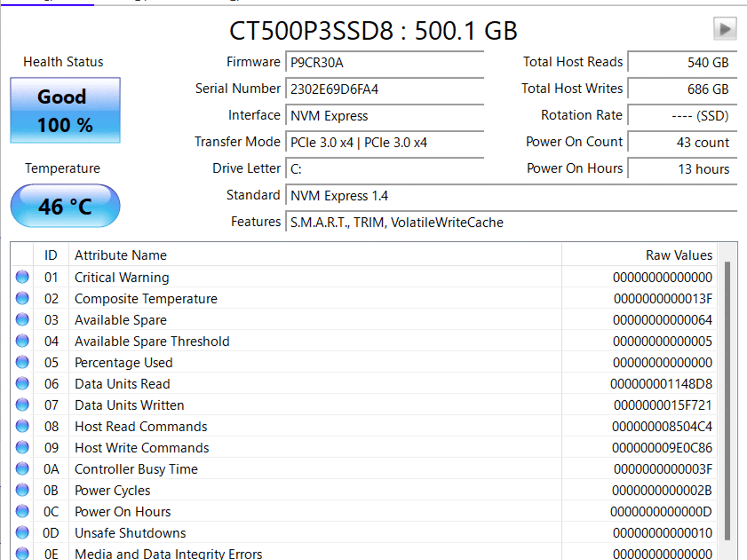This screenshot has width=747, height=560.
Task: Click the status circle for Unsafe Shutdowns
Action: pyautogui.click(x=22, y=532)
